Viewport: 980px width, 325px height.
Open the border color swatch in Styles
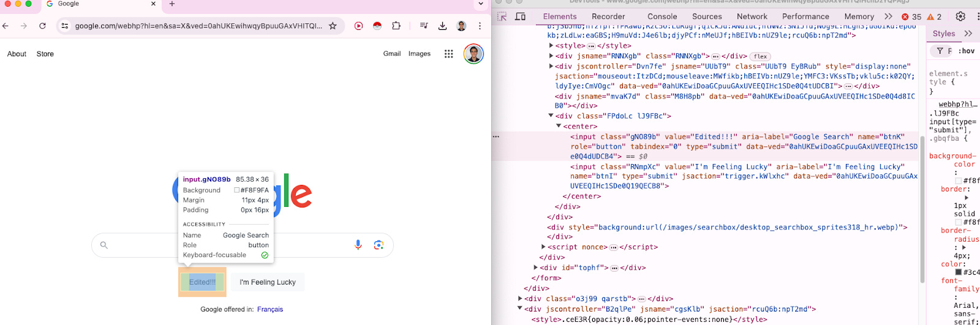click(959, 222)
